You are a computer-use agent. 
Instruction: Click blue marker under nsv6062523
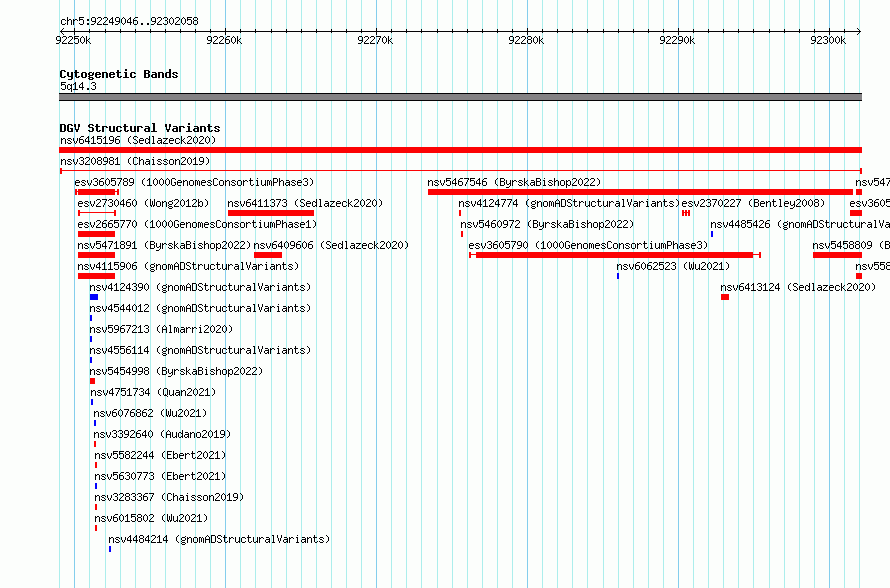click(618, 276)
